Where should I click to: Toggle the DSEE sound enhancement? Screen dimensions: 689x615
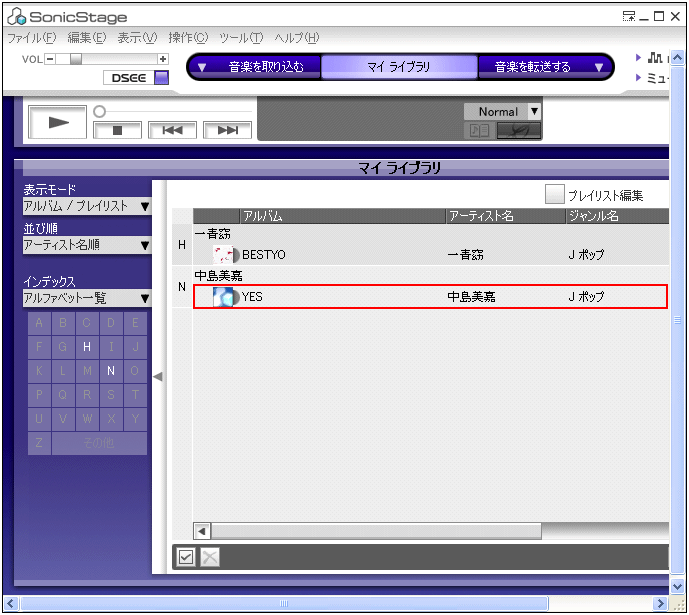(x=136, y=78)
